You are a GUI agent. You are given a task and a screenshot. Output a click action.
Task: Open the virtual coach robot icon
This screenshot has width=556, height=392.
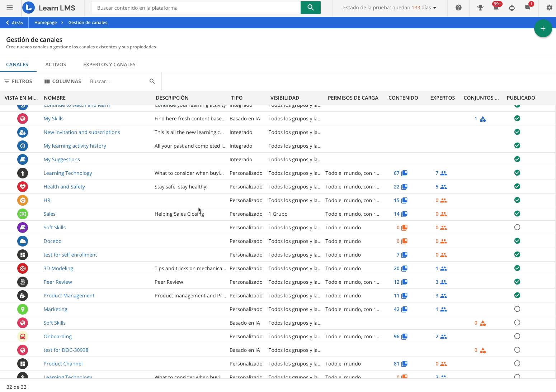coord(512,8)
